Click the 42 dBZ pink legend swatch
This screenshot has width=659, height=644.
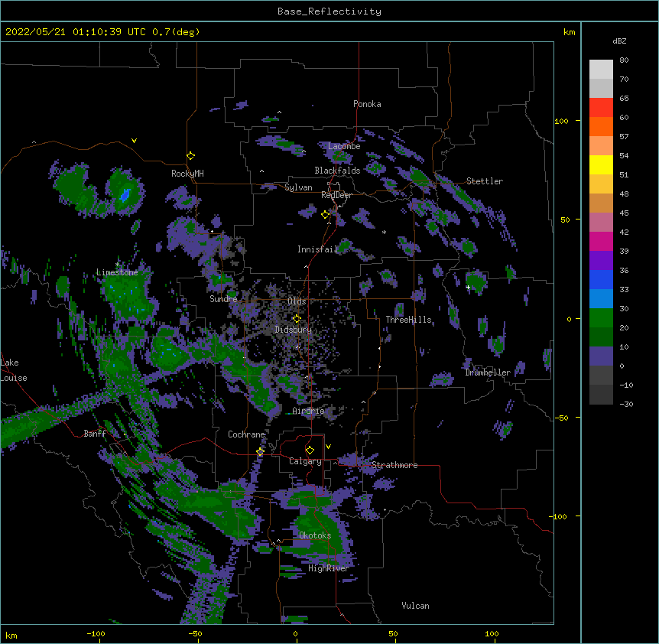(601, 223)
